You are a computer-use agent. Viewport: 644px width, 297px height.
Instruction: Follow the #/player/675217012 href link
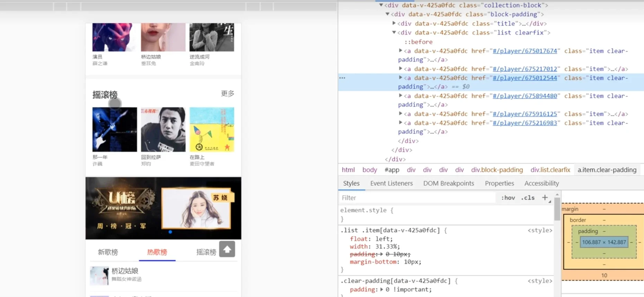click(525, 69)
